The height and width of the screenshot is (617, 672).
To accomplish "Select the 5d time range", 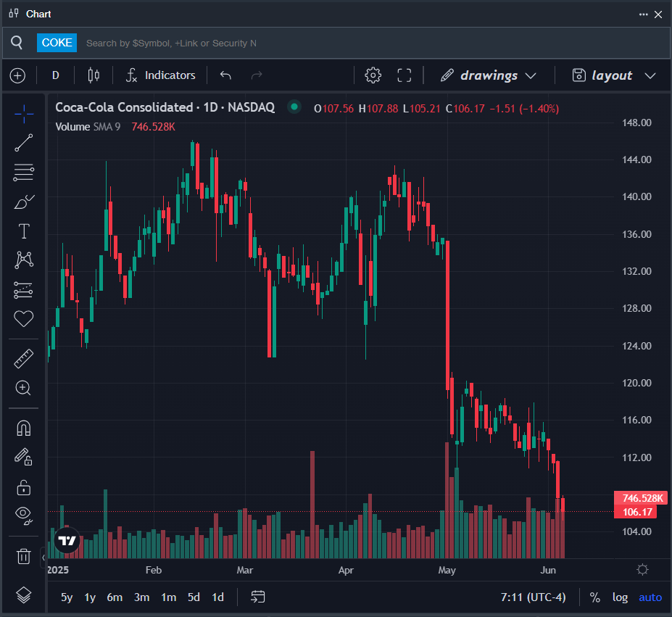I will 194,597.
